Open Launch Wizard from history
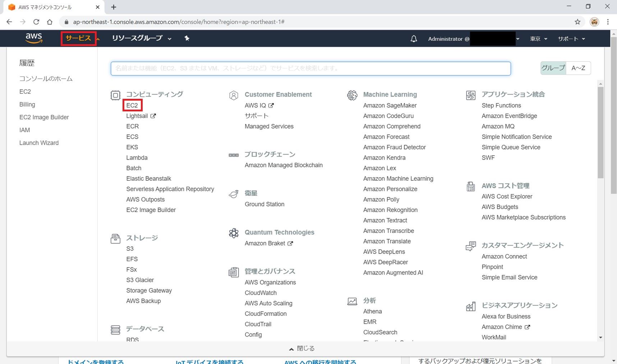 pyautogui.click(x=39, y=143)
